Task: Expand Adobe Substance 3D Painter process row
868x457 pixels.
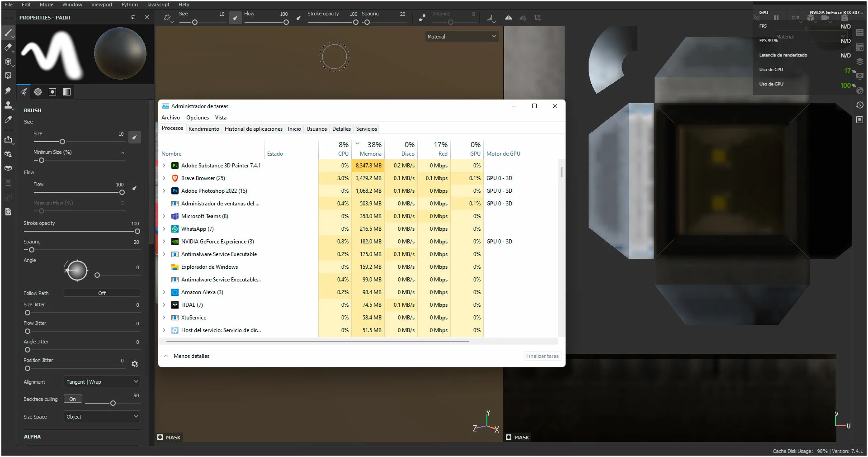Action: pos(164,166)
